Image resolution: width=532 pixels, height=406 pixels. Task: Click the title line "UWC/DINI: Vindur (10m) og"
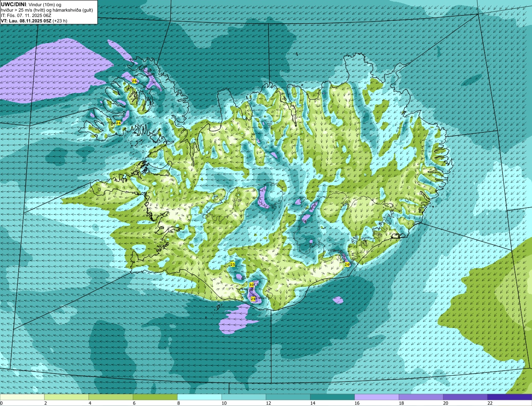tap(31, 4)
